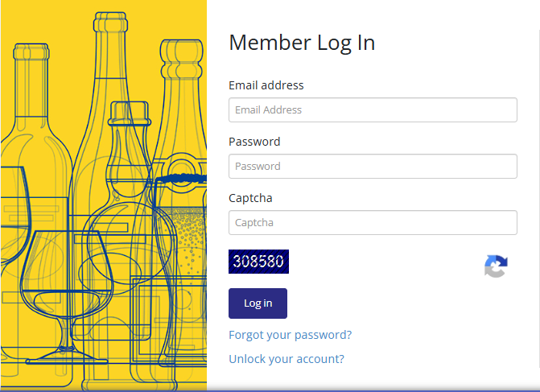Click the 308580 captcha image
This screenshot has height=392, width=540.
pos(258,262)
